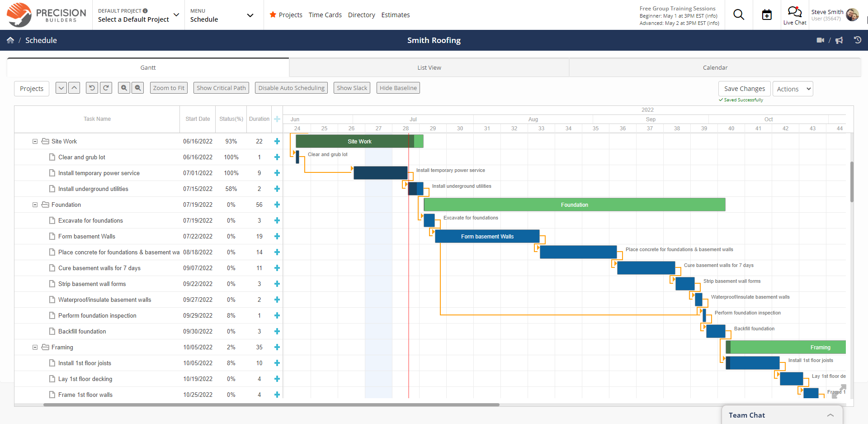Image resolution: width=868 pixels, height=424 pixels.
Task: Click the horizontal scrollbar of Gantt
Action: [x=271, y=405]
